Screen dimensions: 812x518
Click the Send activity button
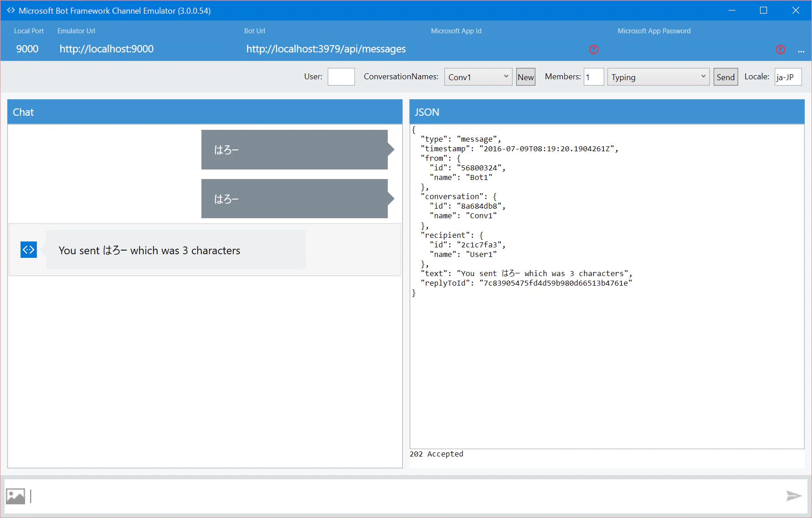725,77
